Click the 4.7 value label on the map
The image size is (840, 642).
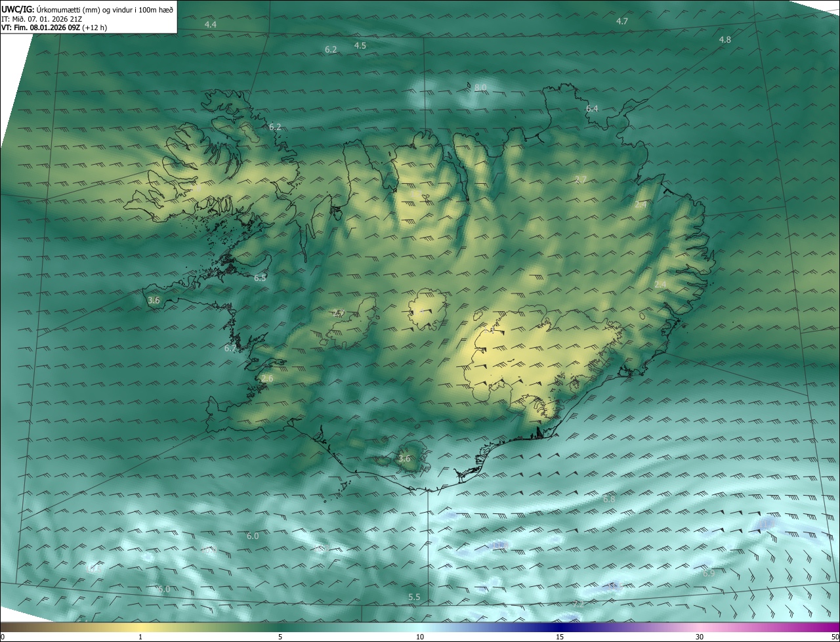click(622, 22)
